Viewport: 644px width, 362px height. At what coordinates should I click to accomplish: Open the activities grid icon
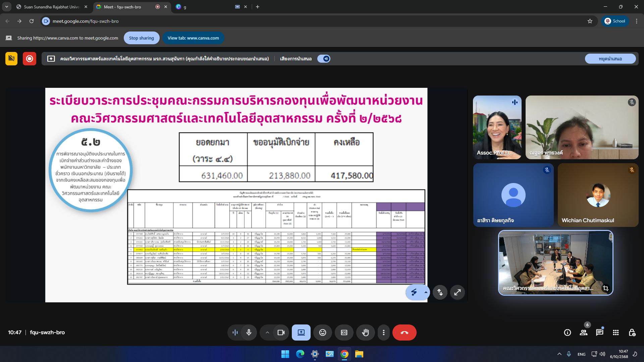pos(615,333)
